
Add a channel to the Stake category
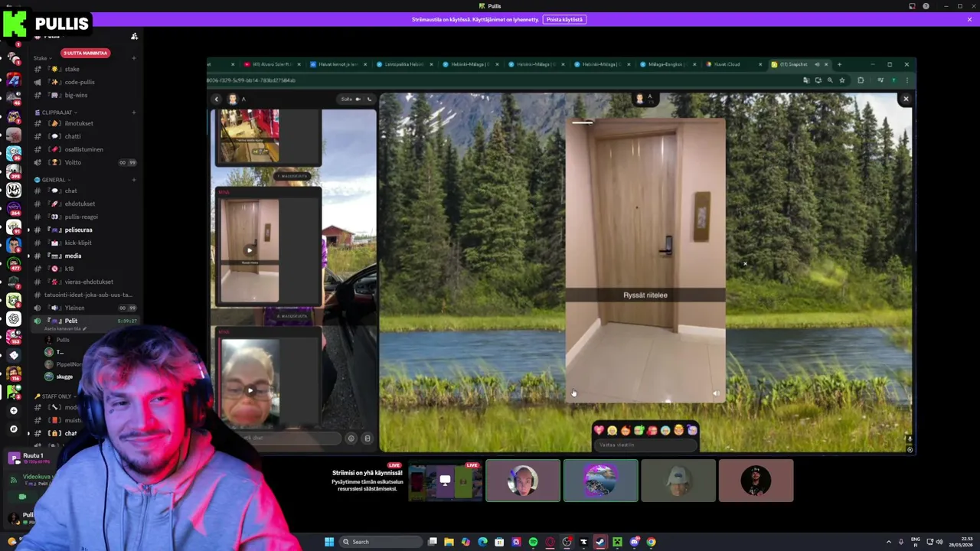tap(134, 58)
